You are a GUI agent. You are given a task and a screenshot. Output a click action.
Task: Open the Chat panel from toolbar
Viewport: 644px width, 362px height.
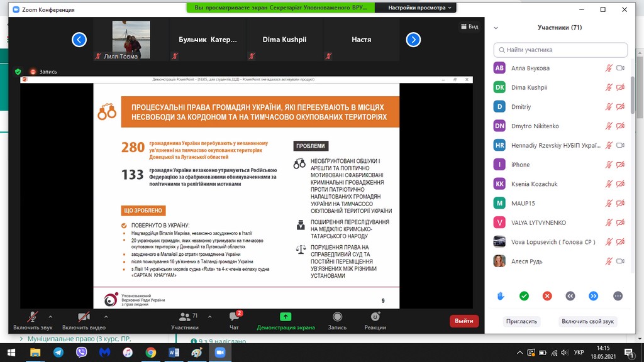234,320
